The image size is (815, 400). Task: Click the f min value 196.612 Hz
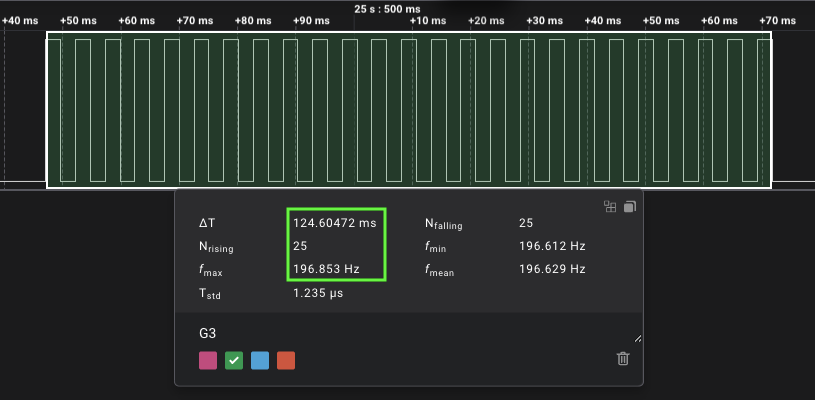(x=552, y=246)
